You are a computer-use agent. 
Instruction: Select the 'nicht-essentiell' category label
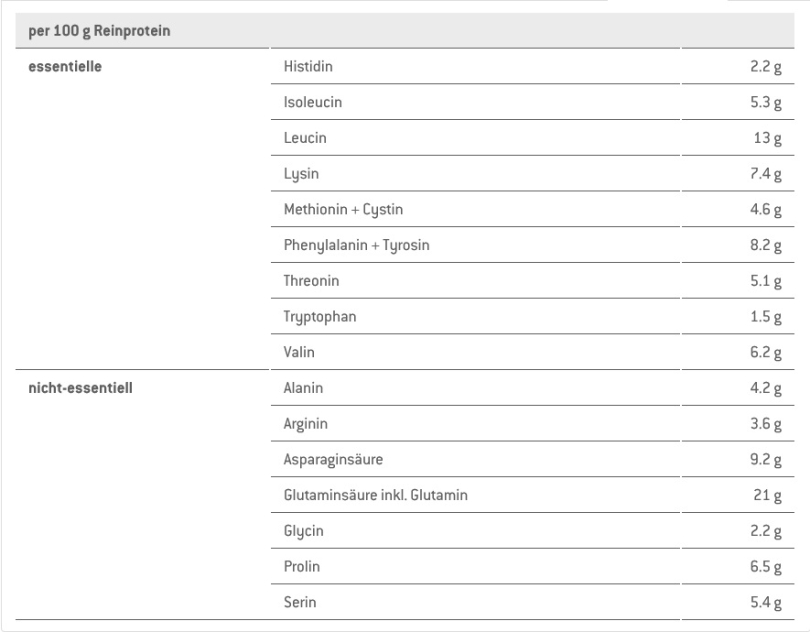click(x=81, y=388)
